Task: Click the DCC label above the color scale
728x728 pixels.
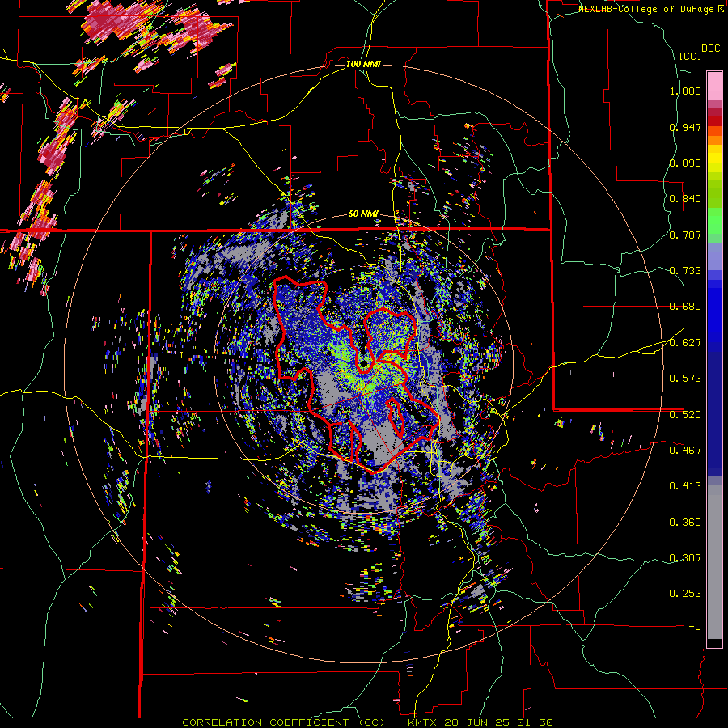Action: click(x=711, y=49)
